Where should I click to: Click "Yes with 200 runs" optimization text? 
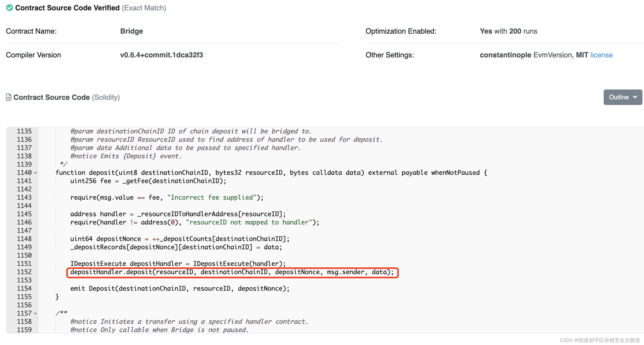508,31
